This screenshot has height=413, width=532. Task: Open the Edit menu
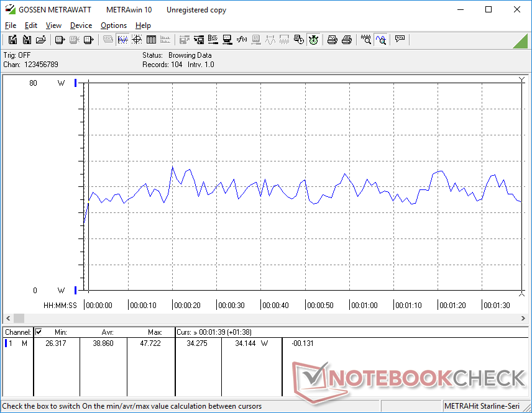pyautogui.click(x=31, y=25)
